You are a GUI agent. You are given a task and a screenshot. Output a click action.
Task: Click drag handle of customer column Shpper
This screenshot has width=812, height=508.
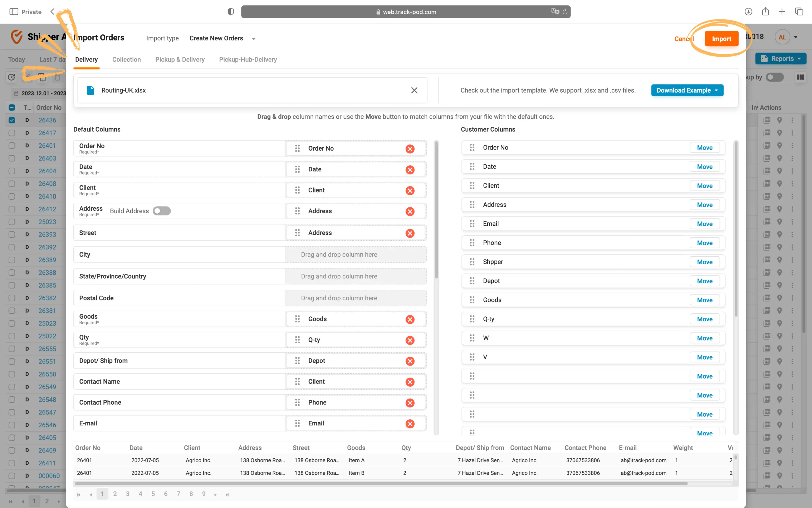[x=472, y=262]
